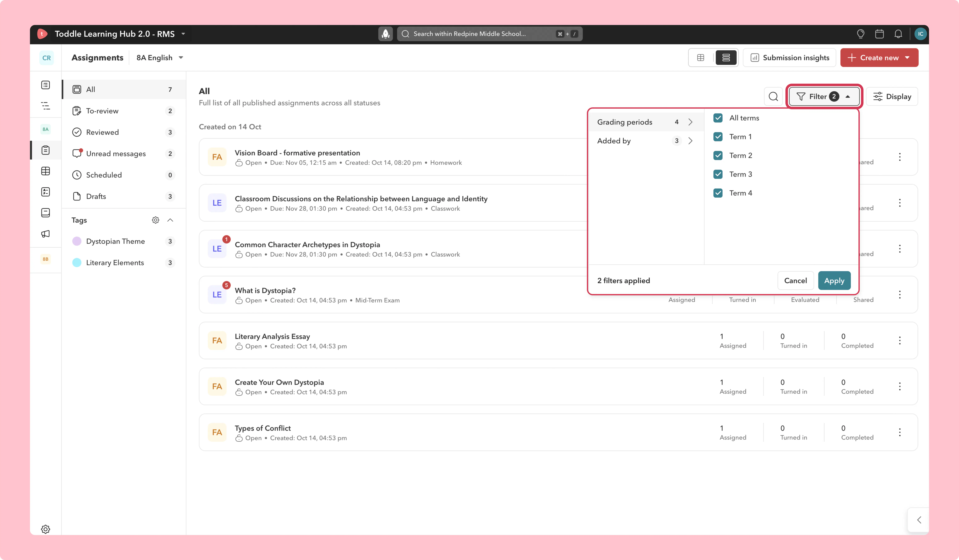This screenshot has height=560, width=959.
Task: Open the calendar icon in top bar
Action: click(x=879, y=34)
